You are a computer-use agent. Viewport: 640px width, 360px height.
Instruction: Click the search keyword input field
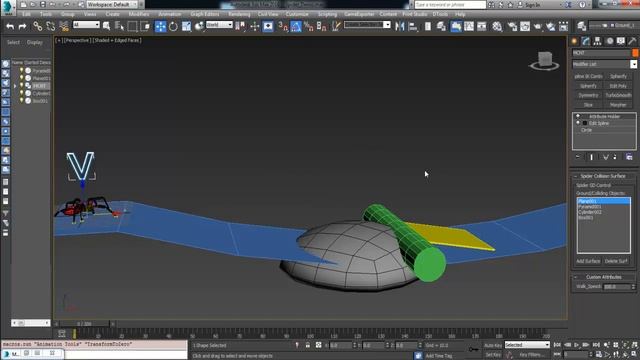tap(450, 4)
